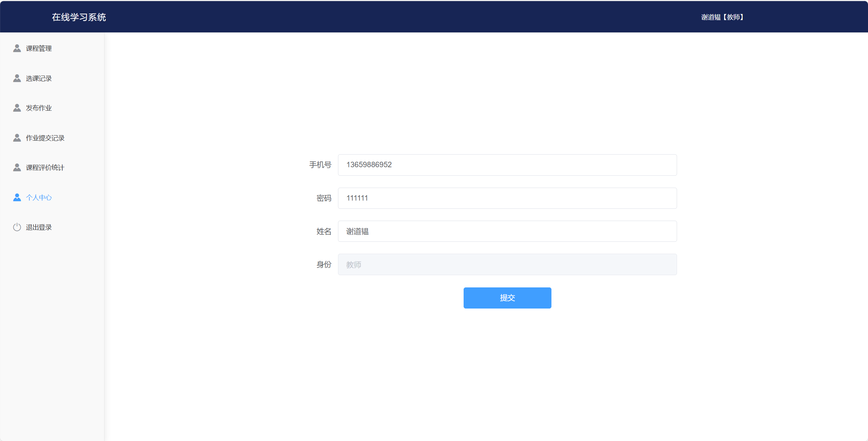Image resolution: width=868 pixels, height=441 pixels.
Task: Select 作业提交记录 in the sidebar
Action: pos(45,138)
